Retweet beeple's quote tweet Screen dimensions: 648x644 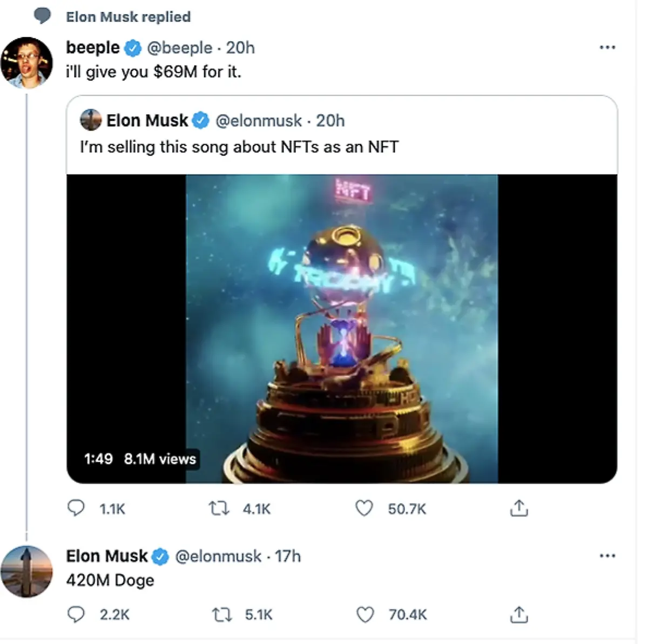219,508
